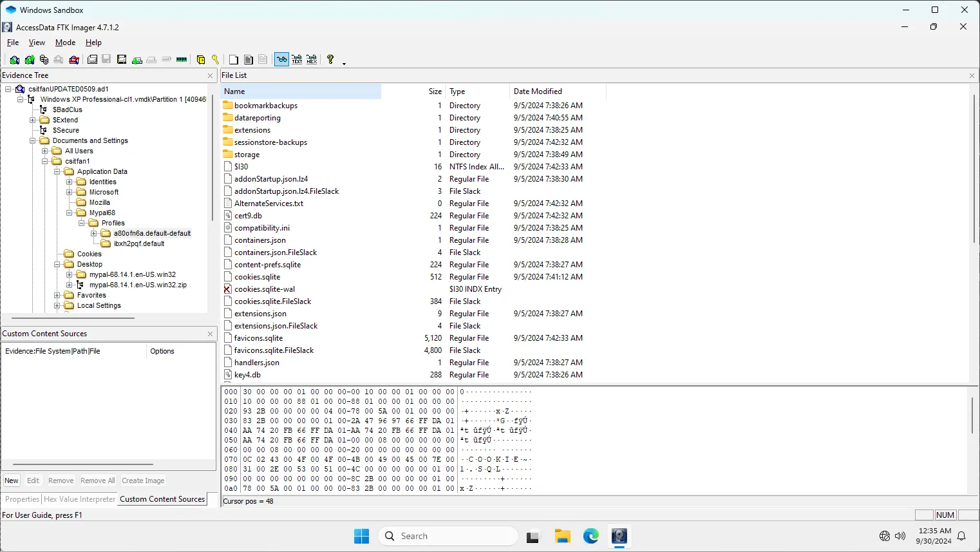
Task: Switch to the Hex Value Interpreter tab
Action: 79,499
